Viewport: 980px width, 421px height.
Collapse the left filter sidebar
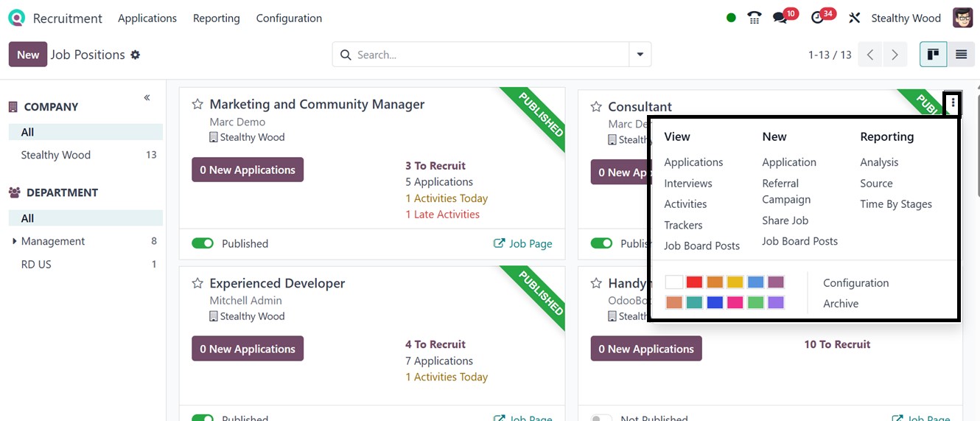[147, 97]
